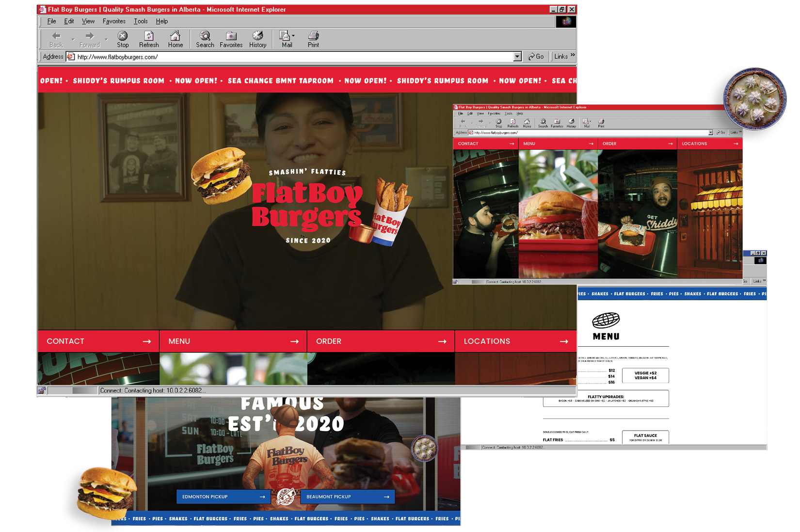Click the Search icon in small browser window
This screenshot has width=800, height=532.
(x=543, y=123)
